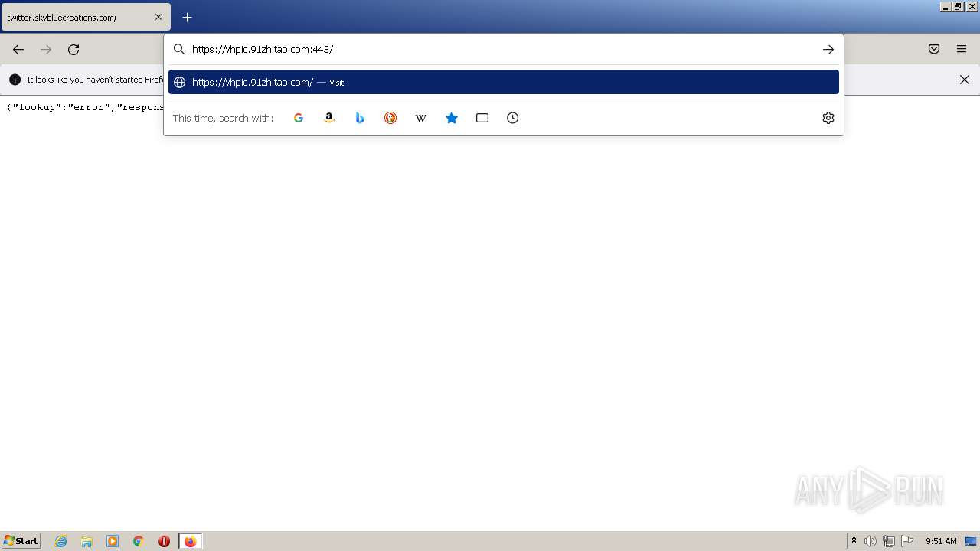Click the search magnifier in address bar
The height and width of the screenshot is (551, 980).
click(179, 49)
